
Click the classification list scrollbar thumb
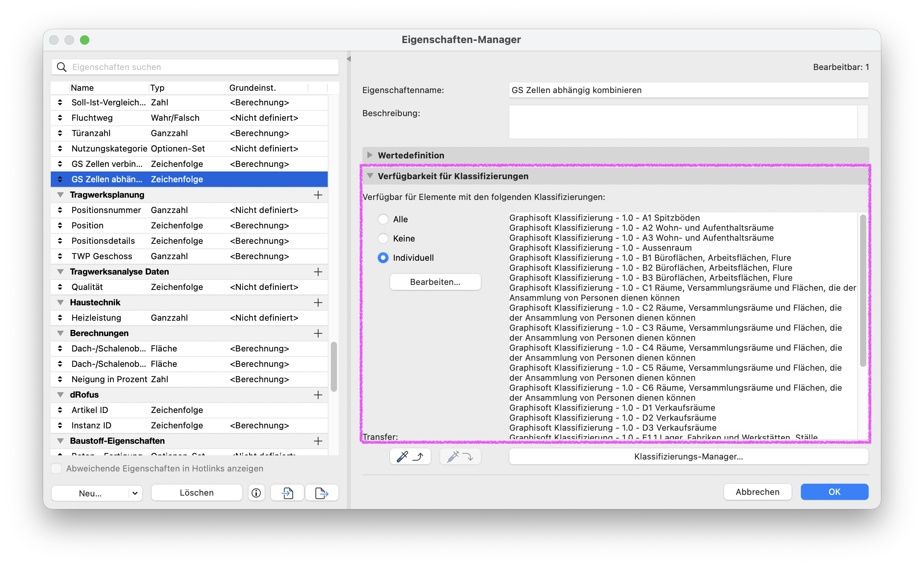(863, 290)
